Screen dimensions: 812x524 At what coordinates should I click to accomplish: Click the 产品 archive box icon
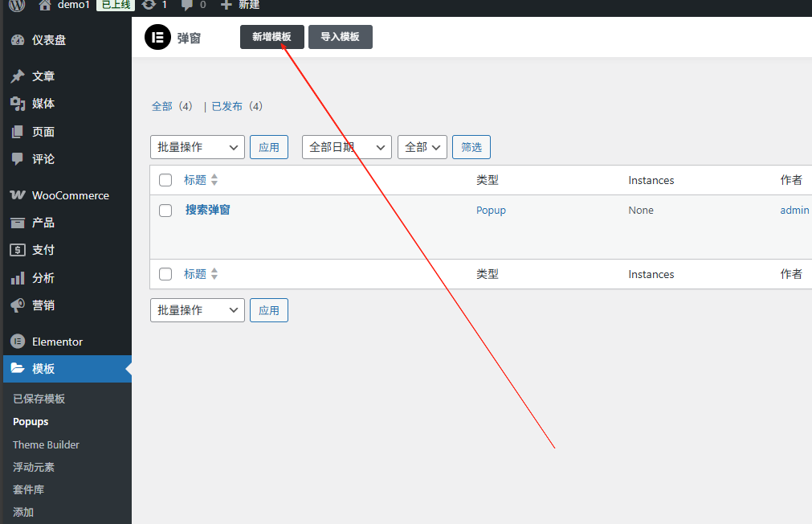(18, 223)
